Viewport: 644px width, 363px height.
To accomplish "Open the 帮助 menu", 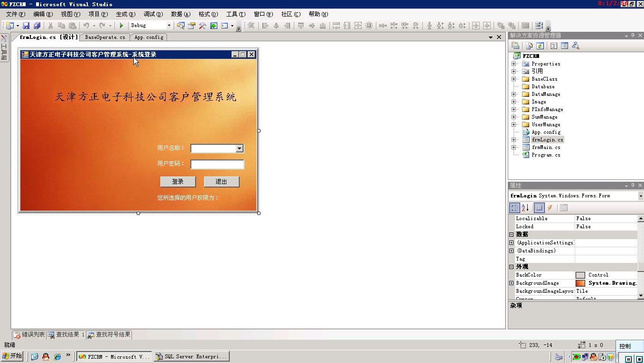I will pos(318,14).
